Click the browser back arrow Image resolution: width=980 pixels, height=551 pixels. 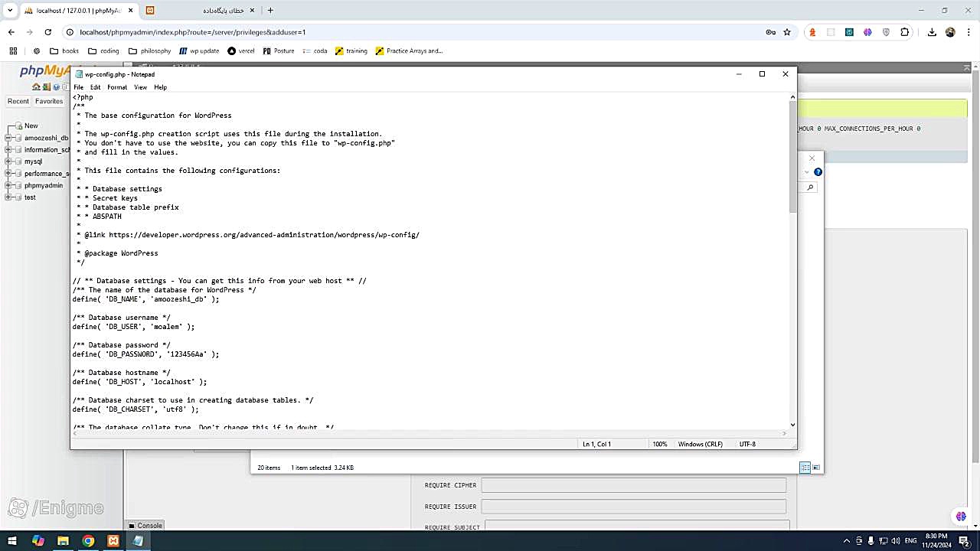pos(11,32)
